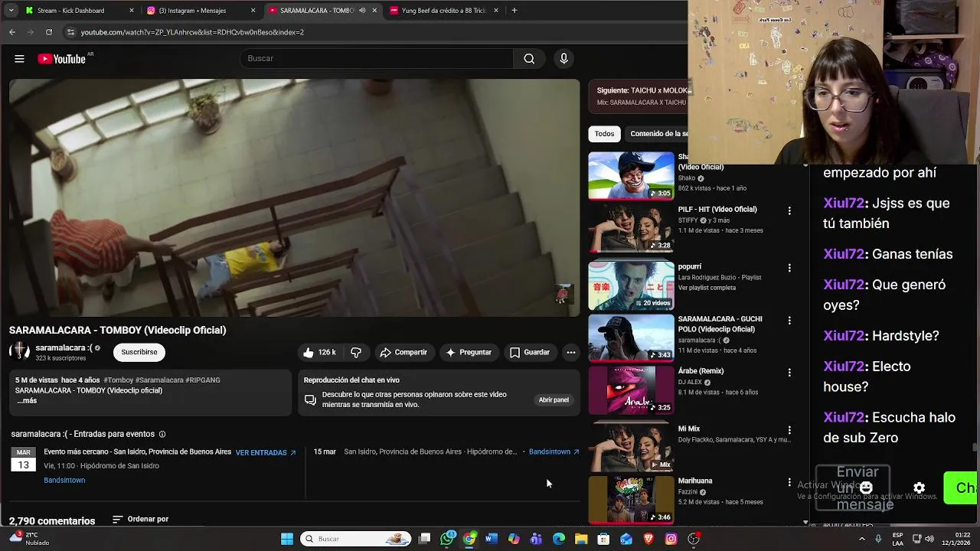Like the TOMBOY video with thumbs up
This screenshot has width=980, height=551.
(319, 352)
